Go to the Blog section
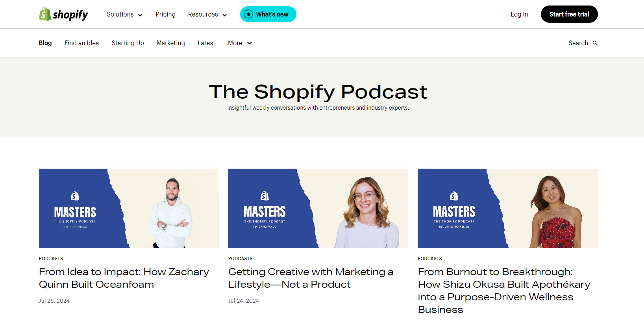Screen dimensions: 644x320 45,43
